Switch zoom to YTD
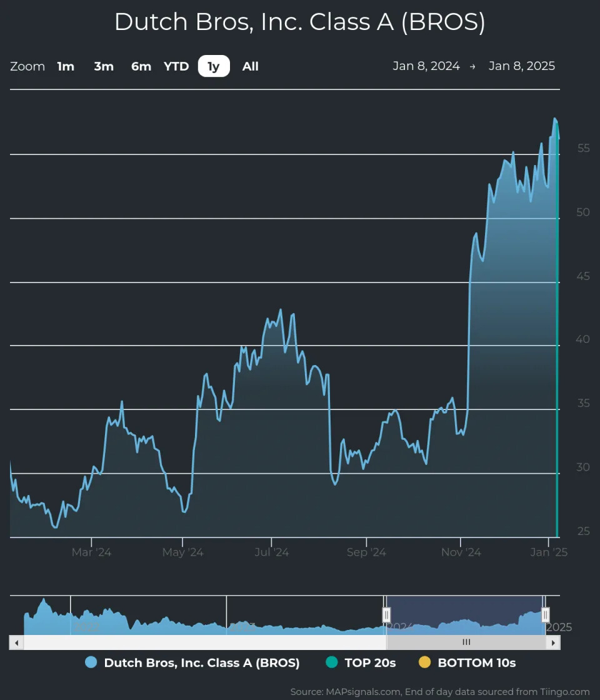This screenshot has height=700, width=600. 176,66
